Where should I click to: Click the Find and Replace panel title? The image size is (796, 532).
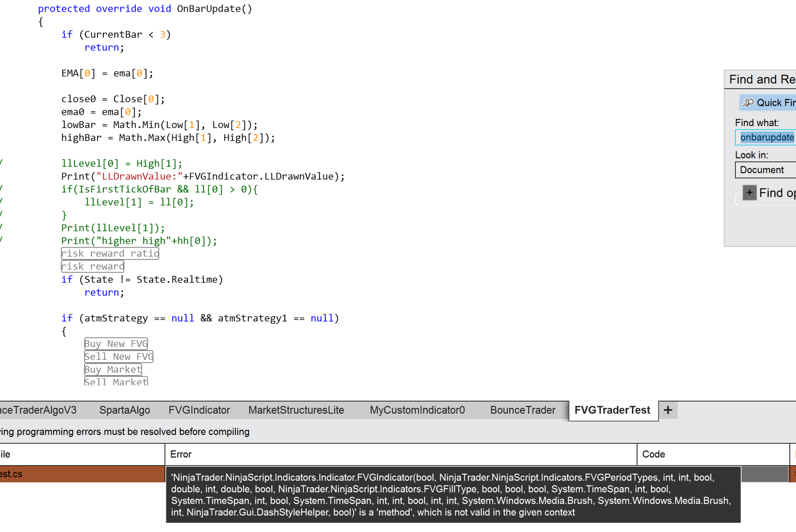pos(762,79)
